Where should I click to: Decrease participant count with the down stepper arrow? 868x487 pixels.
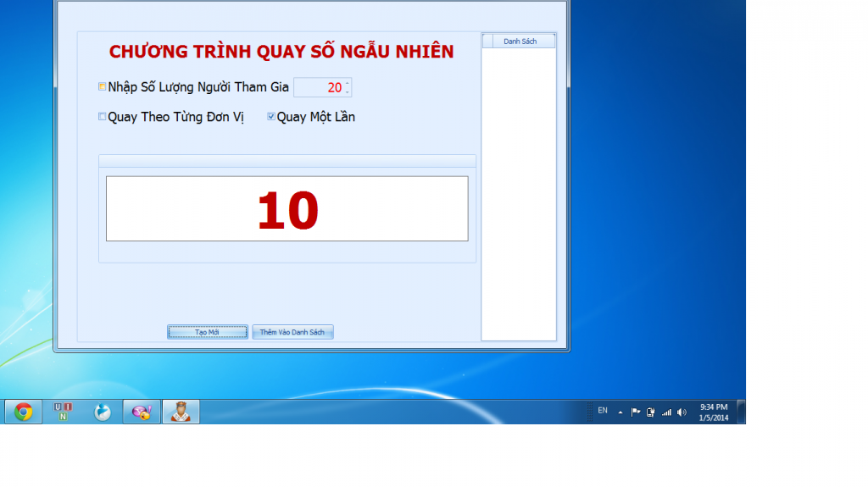(x=348, y=91)
